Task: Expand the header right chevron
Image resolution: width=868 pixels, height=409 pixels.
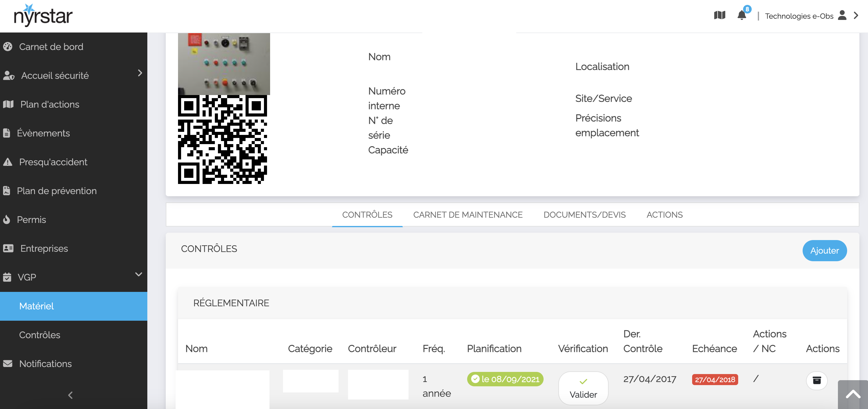Action: 856,16
